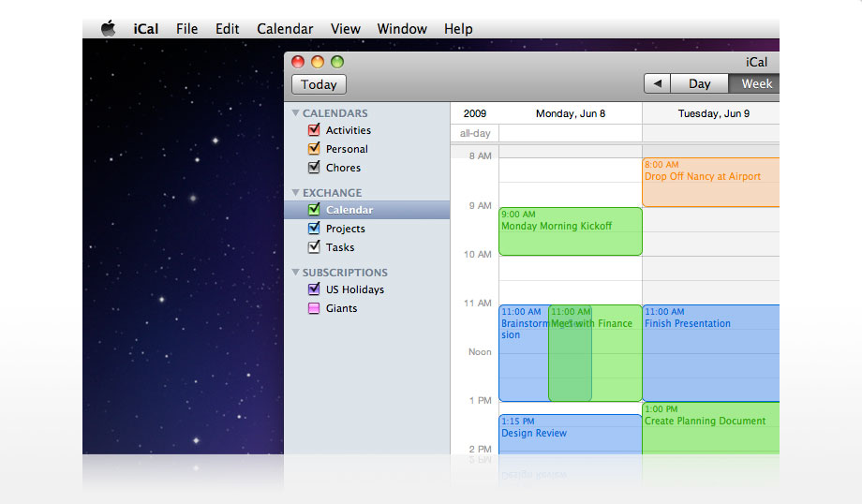
Task: Open the Apple menu
Action: click(109, 29)
